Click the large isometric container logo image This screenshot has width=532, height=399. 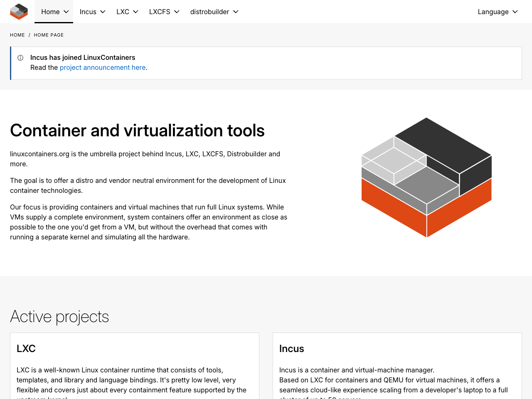tap(426, 177)
